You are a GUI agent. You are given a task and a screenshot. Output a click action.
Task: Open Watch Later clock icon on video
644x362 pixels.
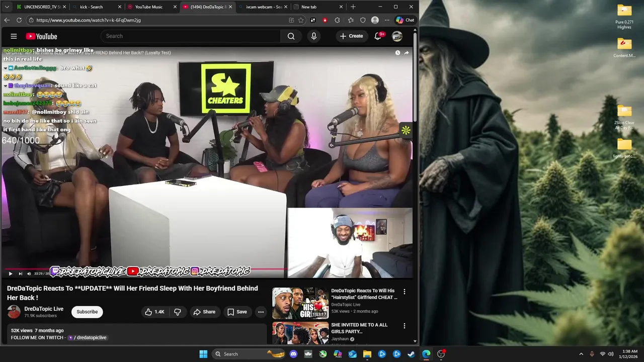coord(397,52)
